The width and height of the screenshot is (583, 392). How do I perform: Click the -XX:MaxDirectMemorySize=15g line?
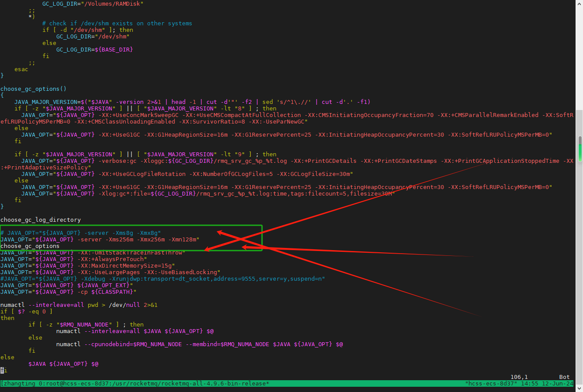tap(87, 265)
